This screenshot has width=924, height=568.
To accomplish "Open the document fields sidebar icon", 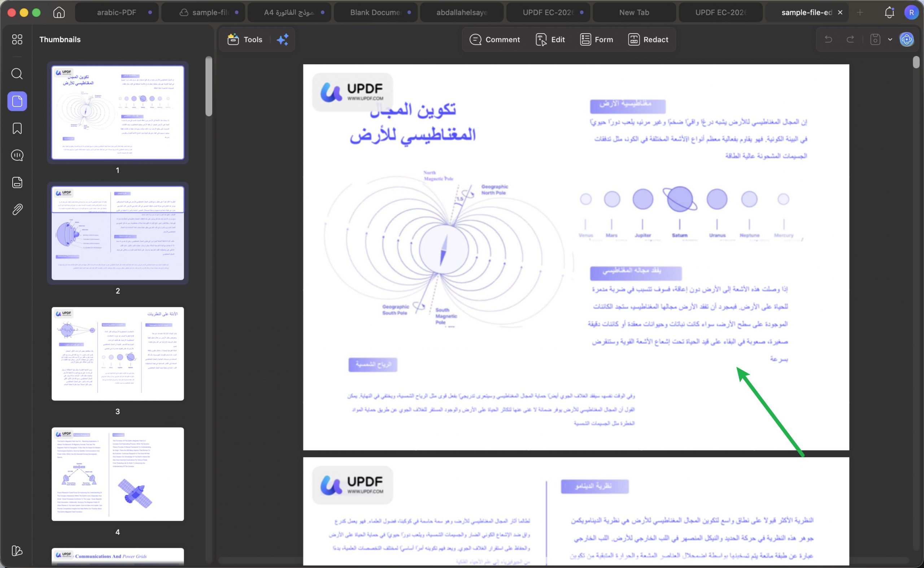I will click(x=17, y=182).
